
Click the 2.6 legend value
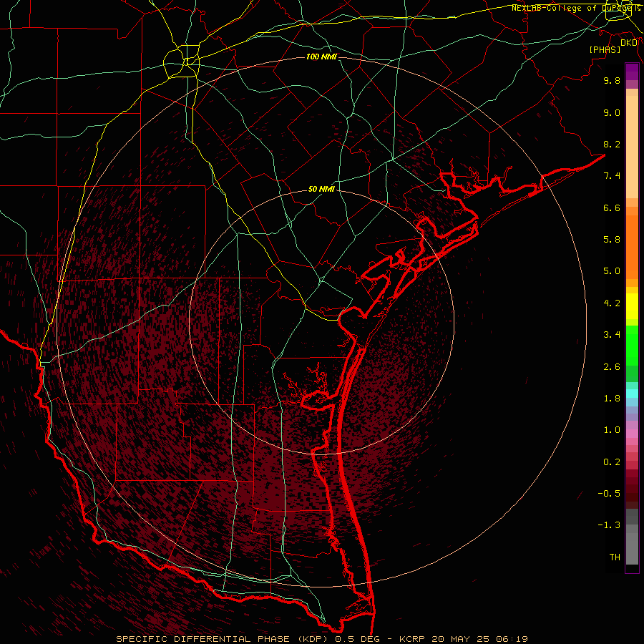click(612, 367)
